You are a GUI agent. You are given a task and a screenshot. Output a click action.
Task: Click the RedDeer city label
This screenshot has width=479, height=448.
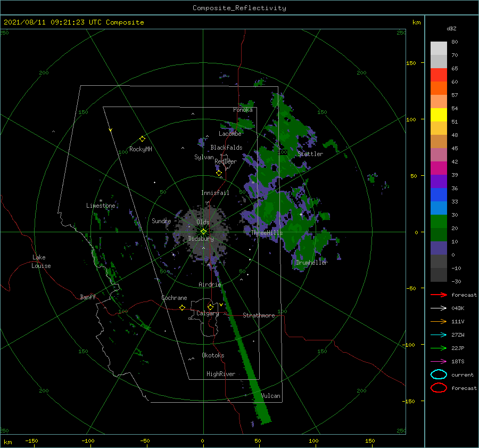pyautogui.click(x=226, y=161)
